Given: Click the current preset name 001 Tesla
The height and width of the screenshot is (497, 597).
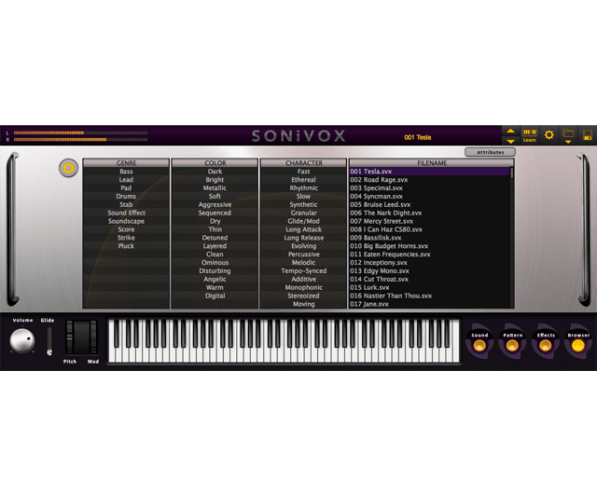Looking at the screenshot, I should click(418, 137).
